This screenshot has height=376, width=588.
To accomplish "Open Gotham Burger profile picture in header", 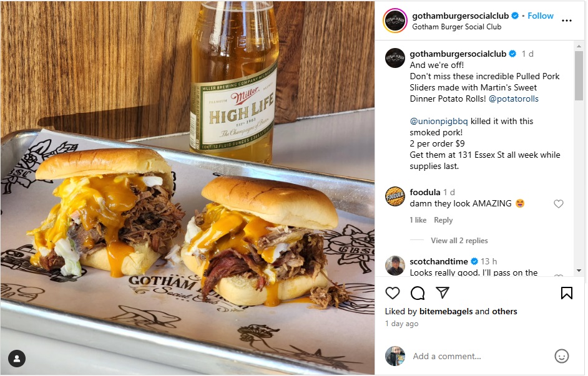I will 395,21.
